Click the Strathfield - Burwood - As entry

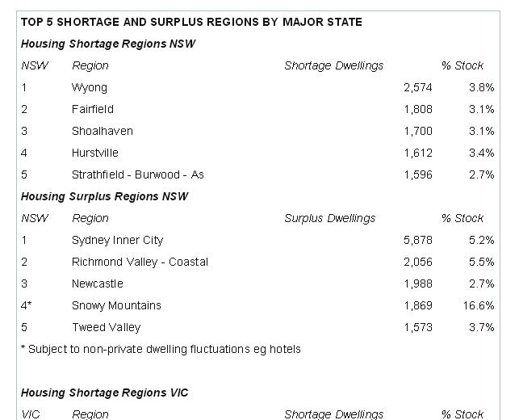coord(137,174)
